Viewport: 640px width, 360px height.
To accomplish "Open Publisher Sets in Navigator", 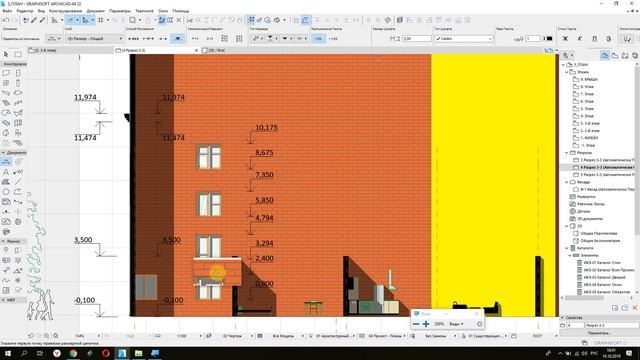I will tap(635, 55).
